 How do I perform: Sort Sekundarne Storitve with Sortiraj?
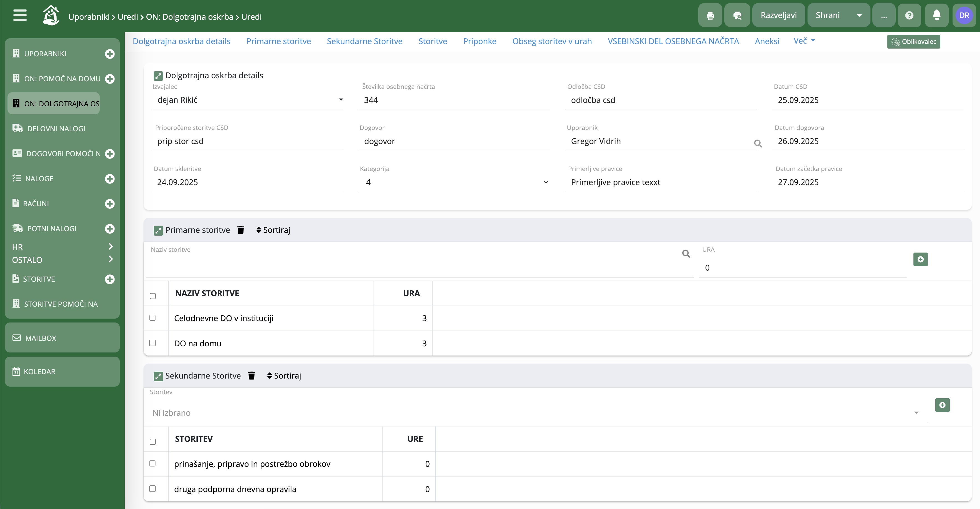[x=284, y=376]
